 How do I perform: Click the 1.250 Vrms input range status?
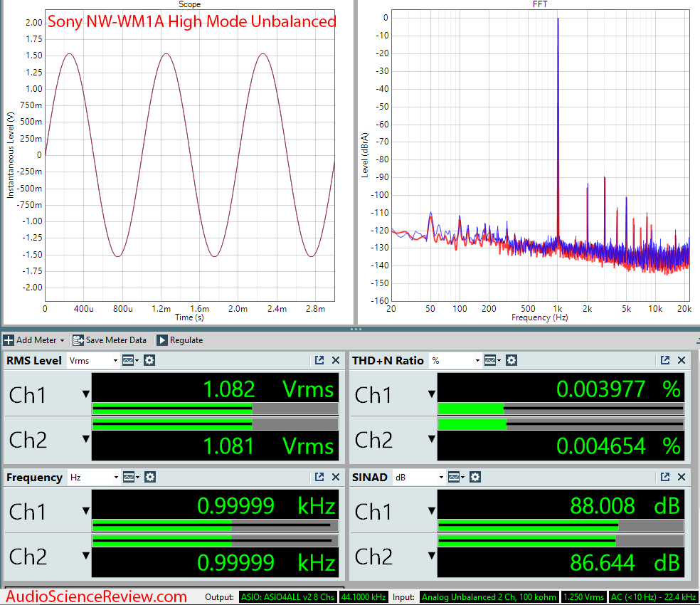click(583, 597)
